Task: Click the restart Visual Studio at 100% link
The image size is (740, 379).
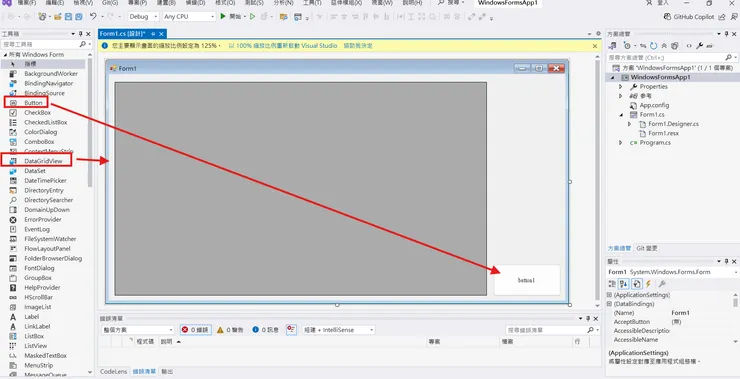Action: click(x=282, y=46)
